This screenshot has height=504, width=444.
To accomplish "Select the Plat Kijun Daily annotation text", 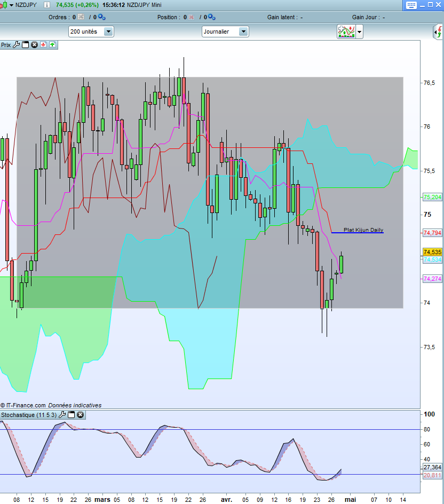I will pos(363,230).
